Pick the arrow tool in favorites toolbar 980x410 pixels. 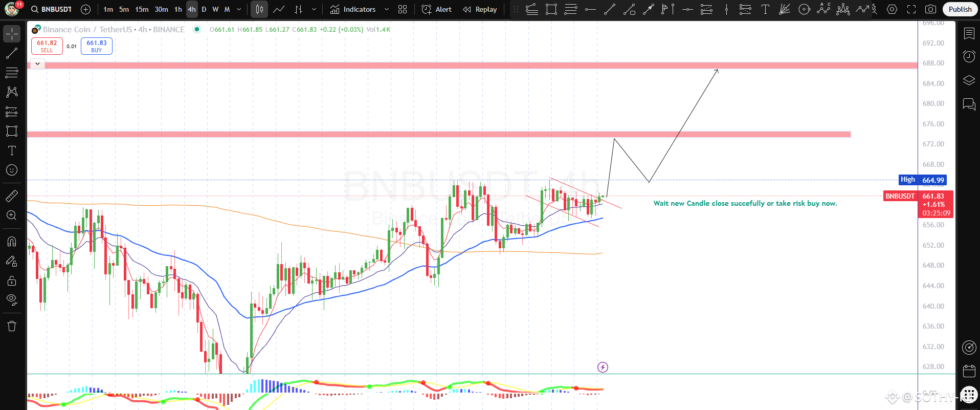point(649,9)
